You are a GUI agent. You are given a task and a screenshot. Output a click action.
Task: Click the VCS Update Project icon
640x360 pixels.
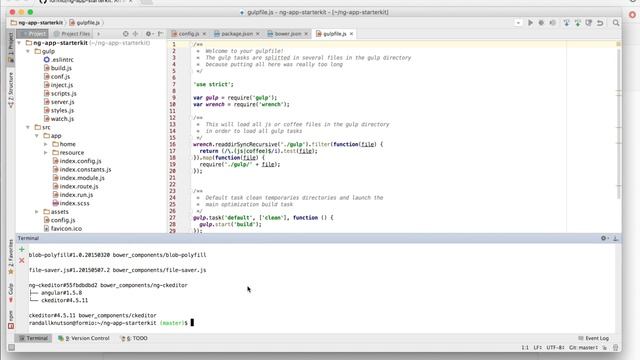point(567,23)
